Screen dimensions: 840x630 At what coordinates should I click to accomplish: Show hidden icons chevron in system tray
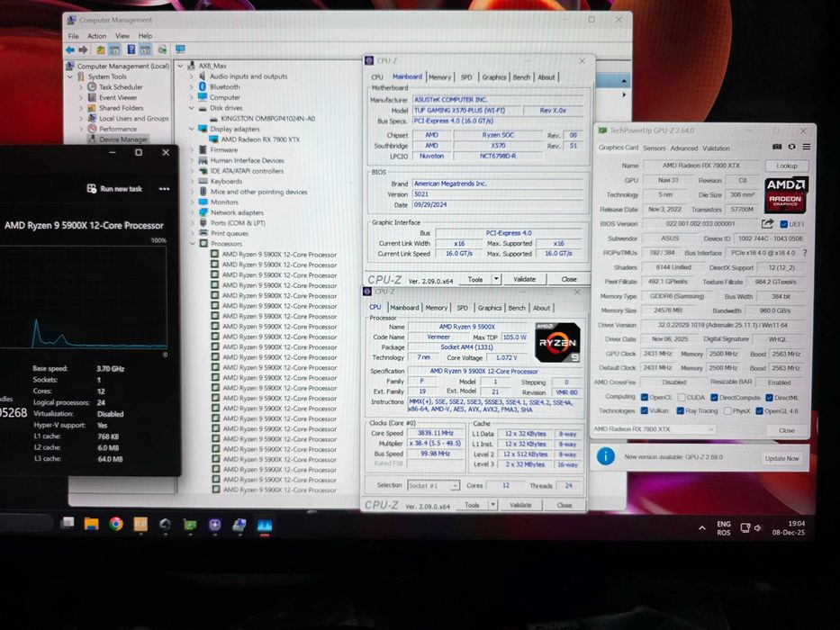click(x=701, y=527)
